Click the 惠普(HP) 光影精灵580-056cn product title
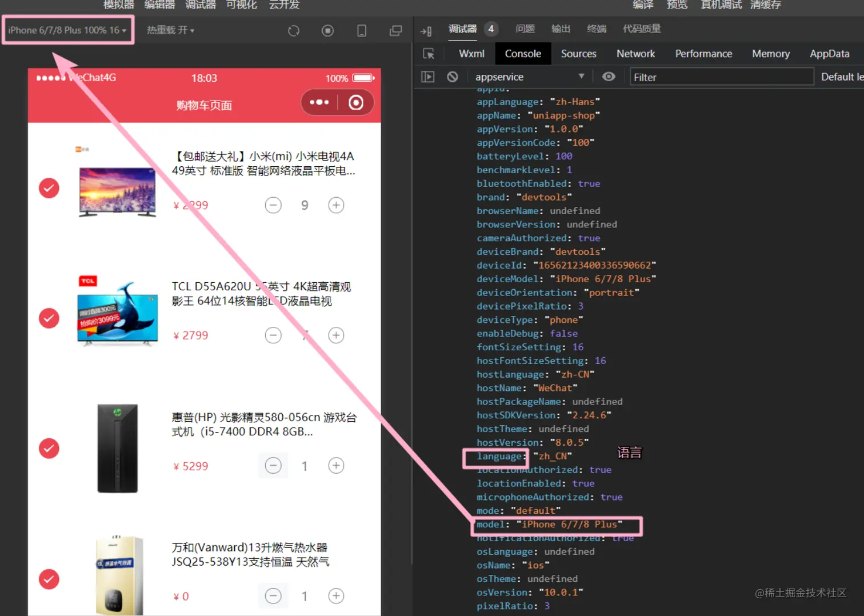The height and width of the screenshot is (616, 864). point(264,425)
